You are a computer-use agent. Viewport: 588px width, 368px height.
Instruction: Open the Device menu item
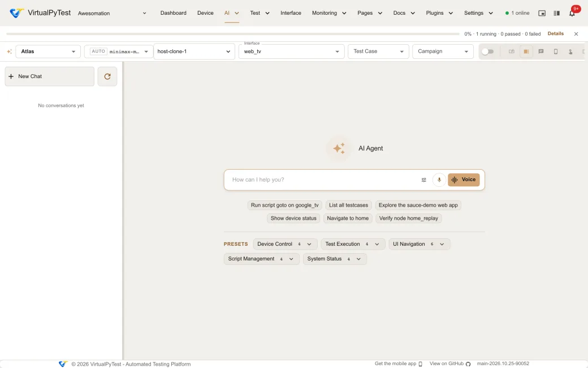coord(205,13)
